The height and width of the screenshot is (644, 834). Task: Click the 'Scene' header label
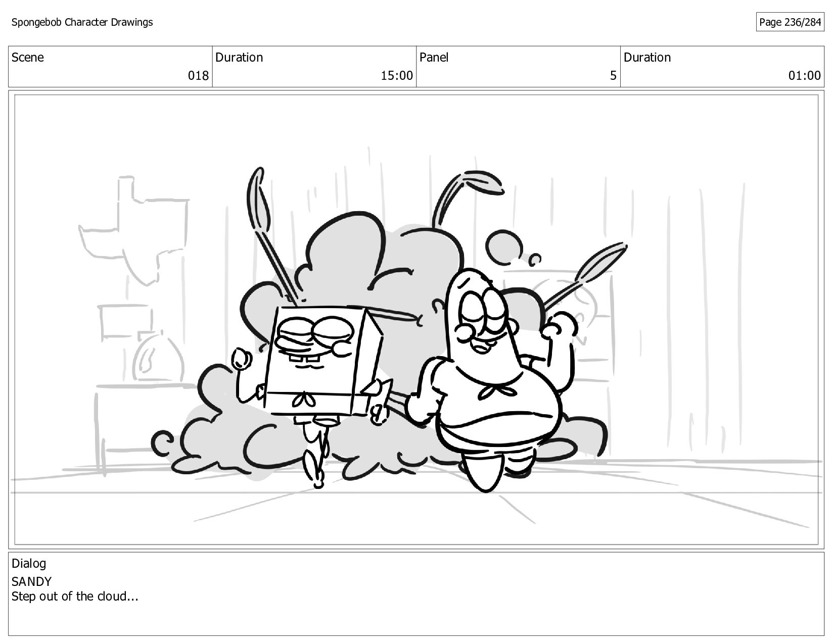click(x=28, y=58)
